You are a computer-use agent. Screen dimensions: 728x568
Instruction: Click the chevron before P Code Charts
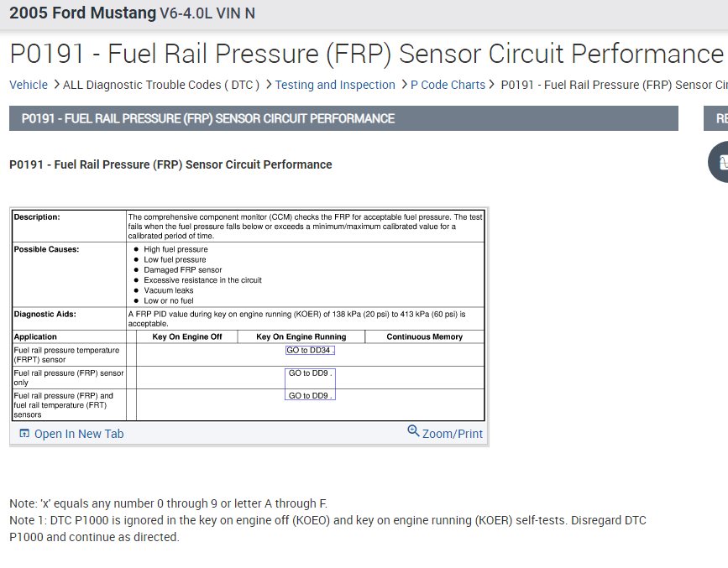pos(403,85)
